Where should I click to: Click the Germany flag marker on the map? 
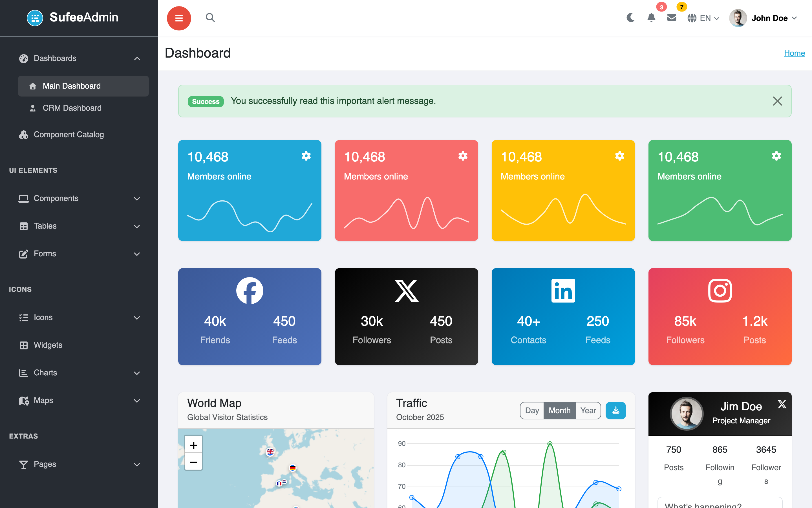coord(293,468)
